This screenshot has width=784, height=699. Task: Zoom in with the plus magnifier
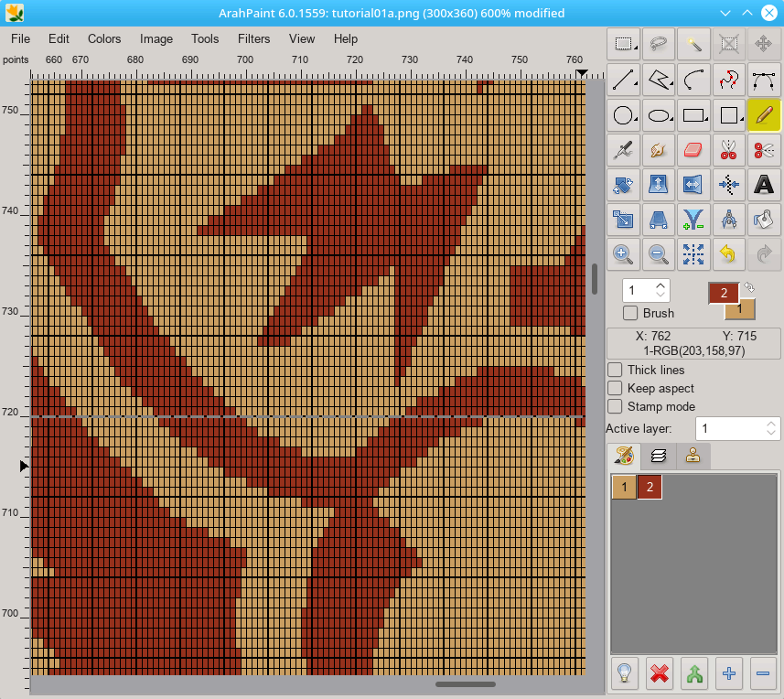[x=624, y=254]
